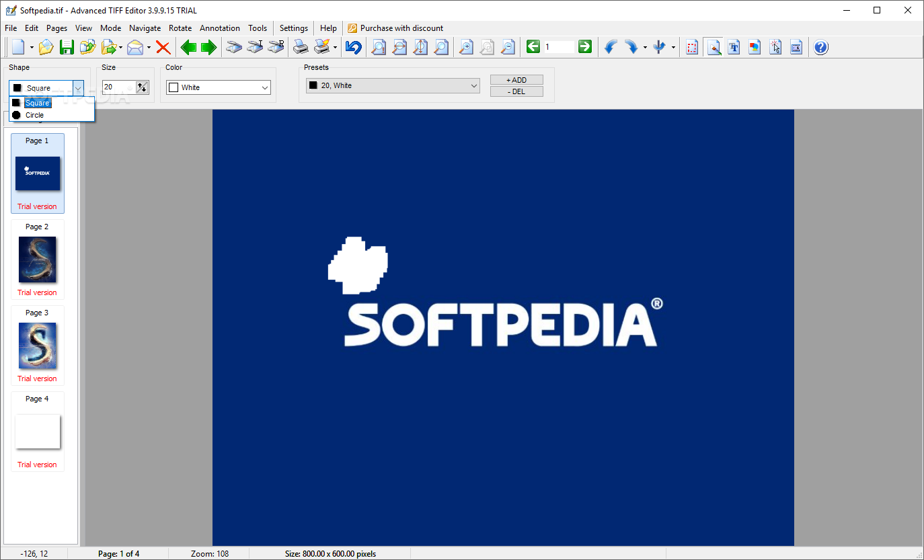Create a new blank document
The width and height of the screenshot is (924, 560).
[18, 47]
